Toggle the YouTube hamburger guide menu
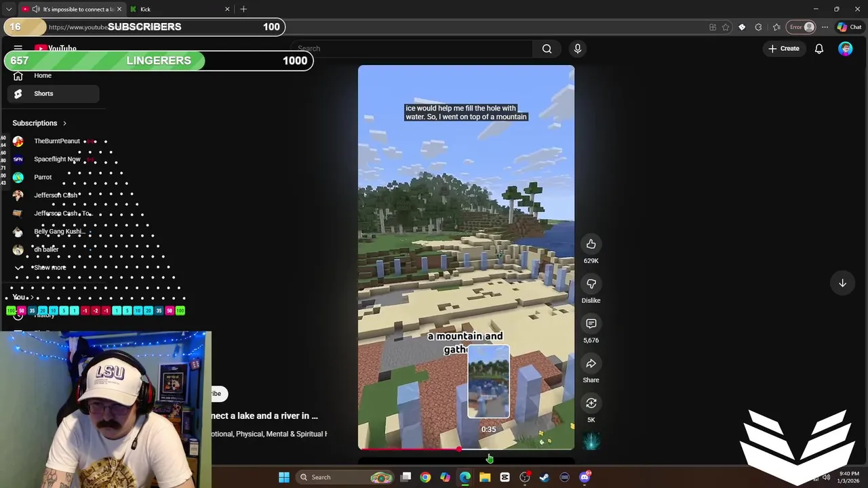Image resolution: width=868 pixels, height=488 pixels. coord(18,49)
